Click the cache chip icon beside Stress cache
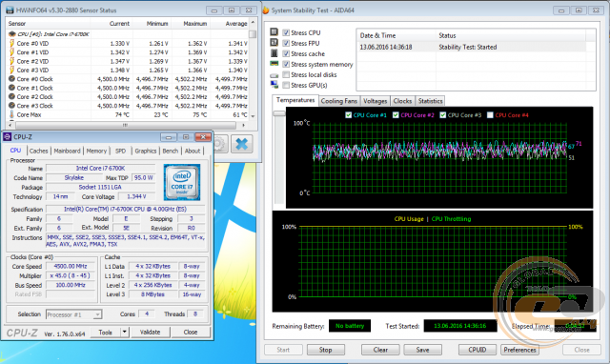The image size is (610, 364). [274, 53]
